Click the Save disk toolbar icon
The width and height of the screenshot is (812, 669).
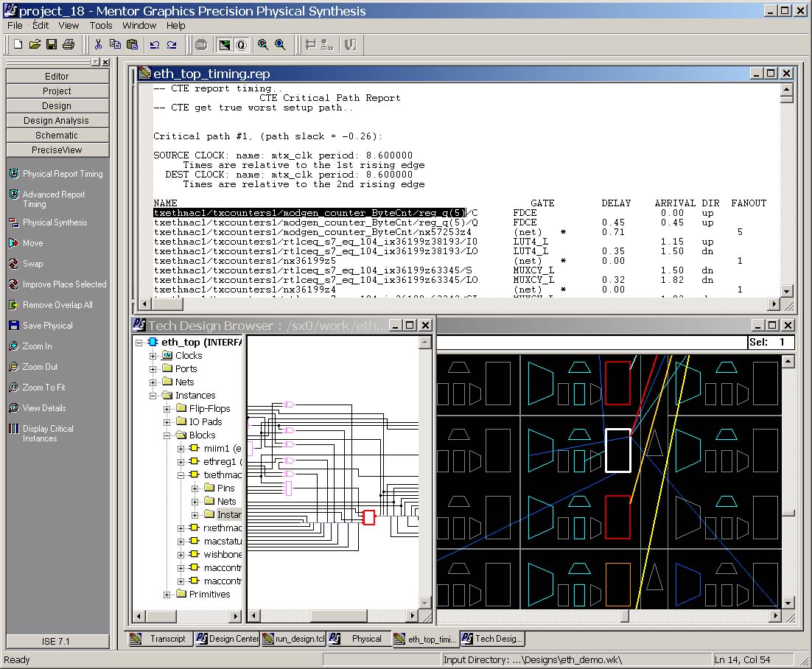(52, 44)
